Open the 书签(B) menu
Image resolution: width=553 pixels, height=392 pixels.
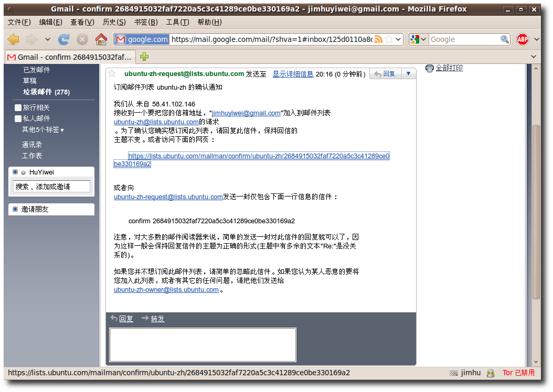tap(146, 22)
